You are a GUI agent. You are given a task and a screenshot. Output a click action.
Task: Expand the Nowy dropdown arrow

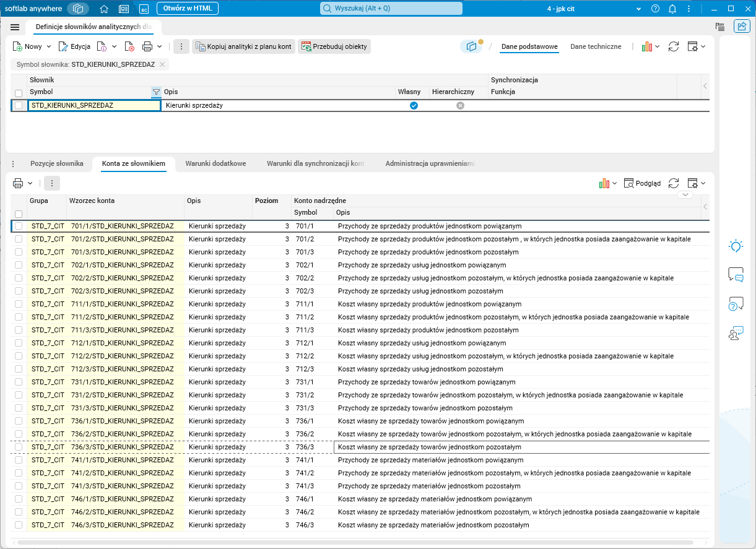pos(49,46)
